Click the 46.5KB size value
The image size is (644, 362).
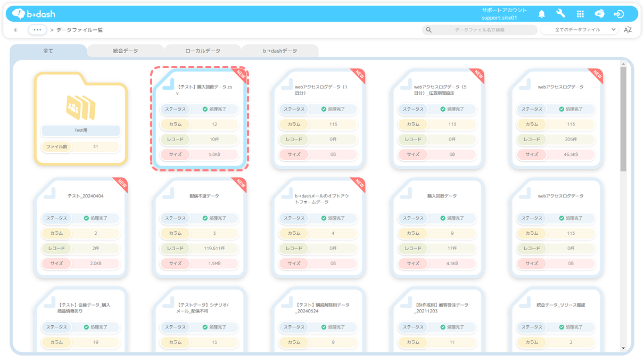571,154
